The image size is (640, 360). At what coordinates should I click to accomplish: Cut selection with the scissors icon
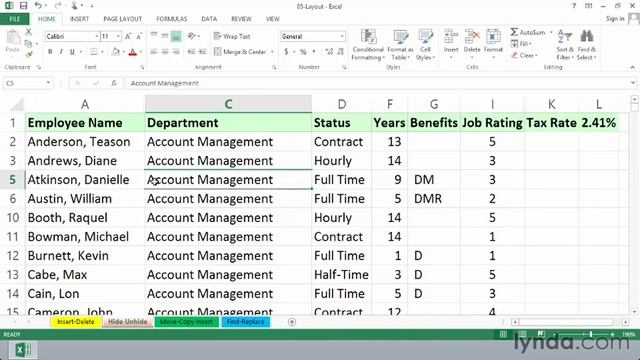[29, 32]
